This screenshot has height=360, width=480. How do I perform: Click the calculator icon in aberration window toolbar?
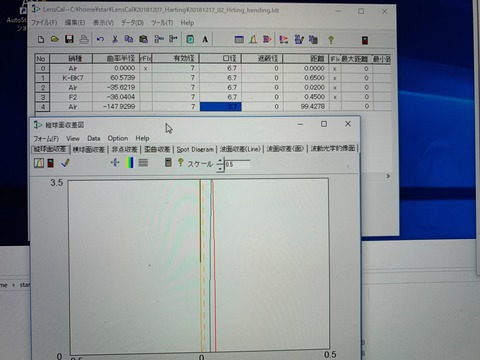(168, 162)
